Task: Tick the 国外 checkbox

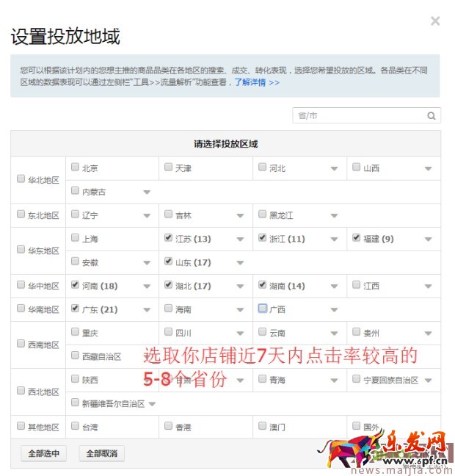Action: pyautogui.click(x=357, y=425)
